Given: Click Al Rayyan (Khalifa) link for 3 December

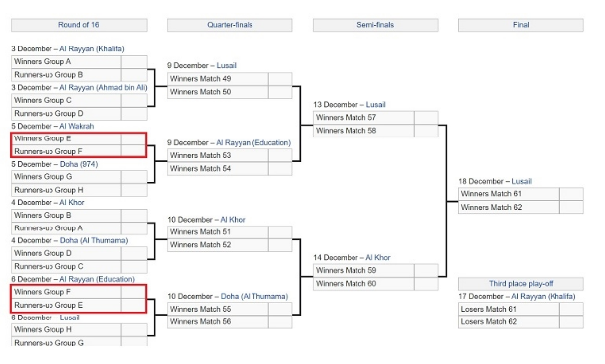Looking at the screenshot, I should pos(92,49).
